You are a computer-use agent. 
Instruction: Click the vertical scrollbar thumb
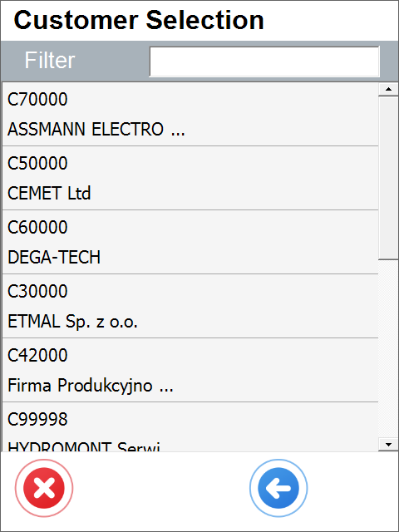(x=388, y=178)
